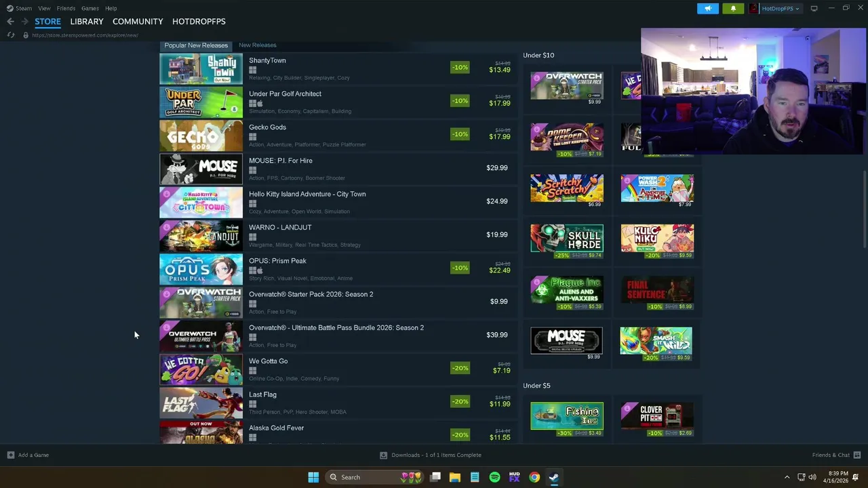Show hidden tray icons chevron
Screen dimensions: 868x488
point(787,477)
